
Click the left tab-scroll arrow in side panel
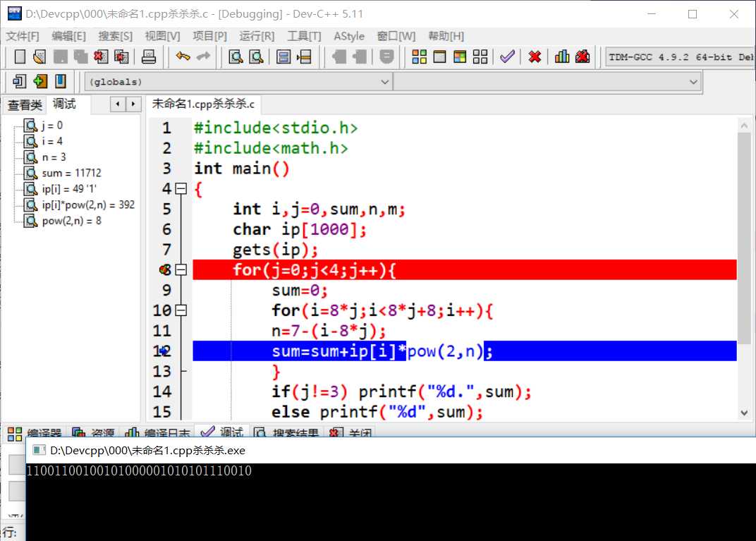click(x=118, y=104)
